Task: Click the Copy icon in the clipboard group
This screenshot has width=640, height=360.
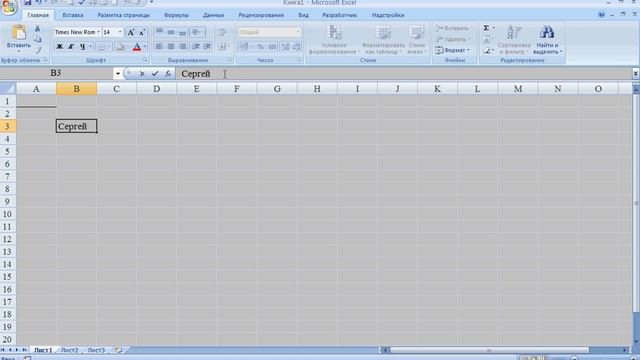Action: 38,39
